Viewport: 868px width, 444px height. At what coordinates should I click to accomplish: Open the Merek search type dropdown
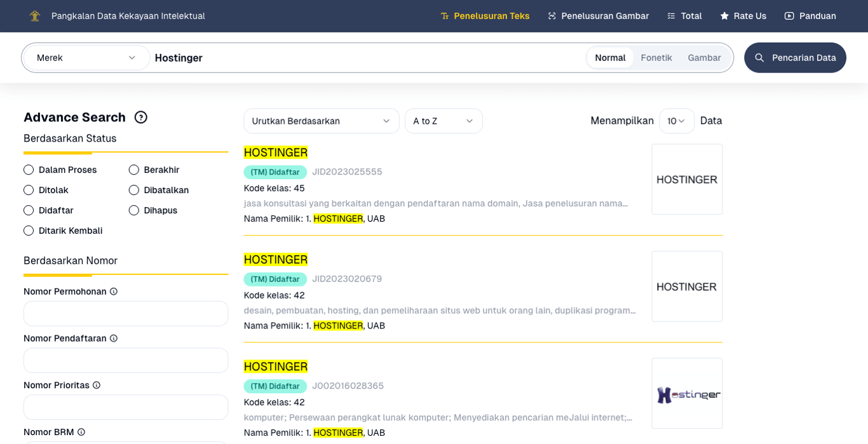click(86, 57)
